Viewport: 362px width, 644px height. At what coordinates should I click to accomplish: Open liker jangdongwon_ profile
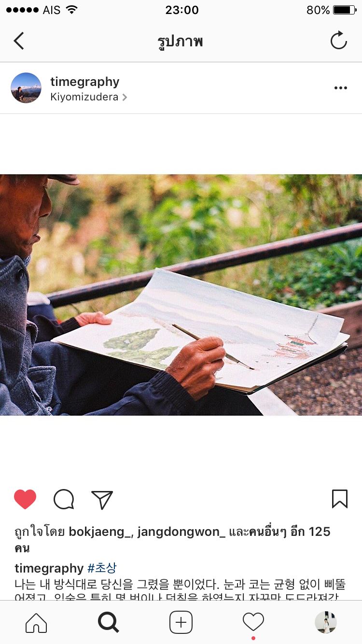coord(181,532)
